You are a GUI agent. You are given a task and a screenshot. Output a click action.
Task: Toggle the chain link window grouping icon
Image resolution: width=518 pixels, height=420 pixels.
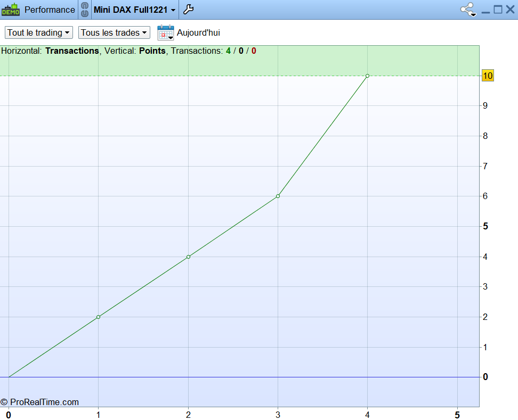click(85, 10)
